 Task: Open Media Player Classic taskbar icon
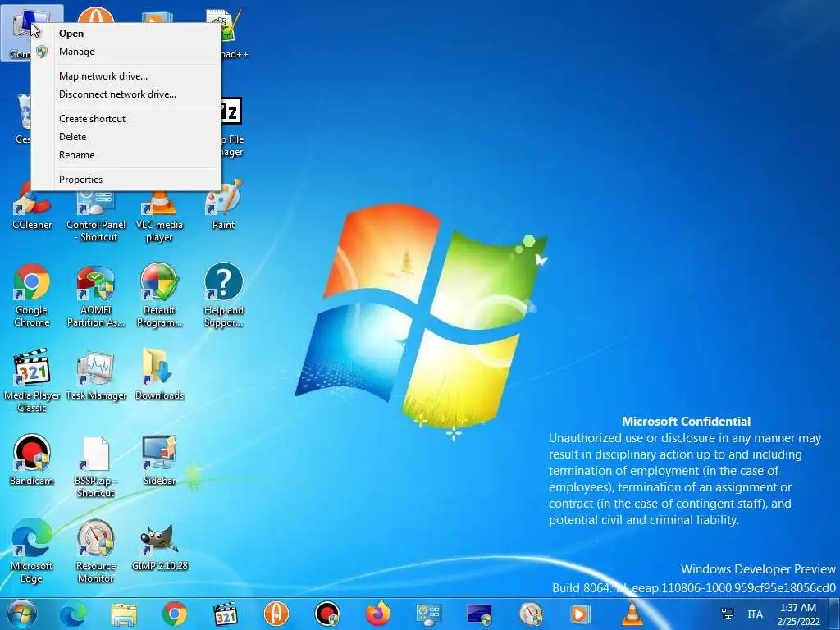point(226,614)
